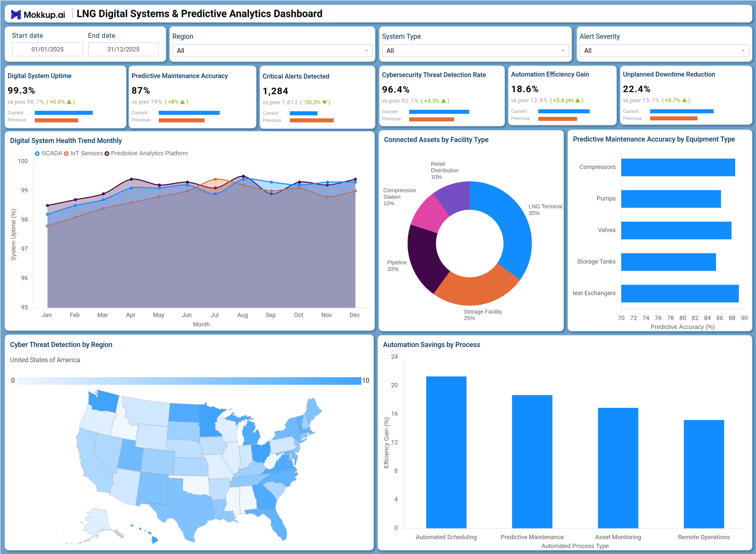756x554 pixels.
Task: Click the Automation Efficiency Gain up-arrow indicator
Action: [578, 100]
